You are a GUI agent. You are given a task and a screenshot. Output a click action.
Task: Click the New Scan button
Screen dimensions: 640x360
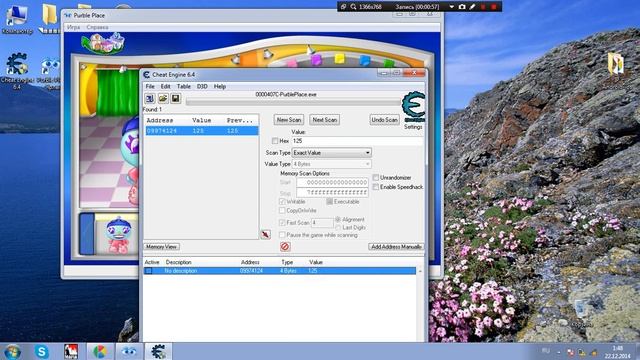click(289, 120)
